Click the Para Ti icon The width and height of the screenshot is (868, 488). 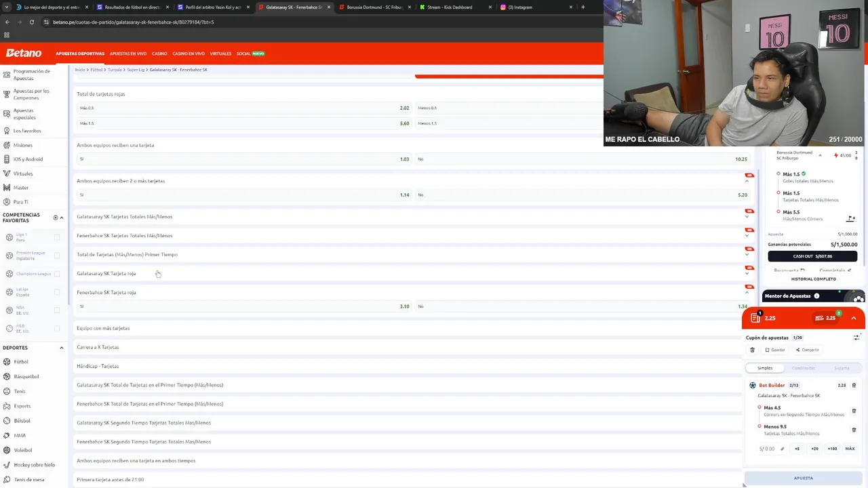pyautogui.click(x=7, y=201)
